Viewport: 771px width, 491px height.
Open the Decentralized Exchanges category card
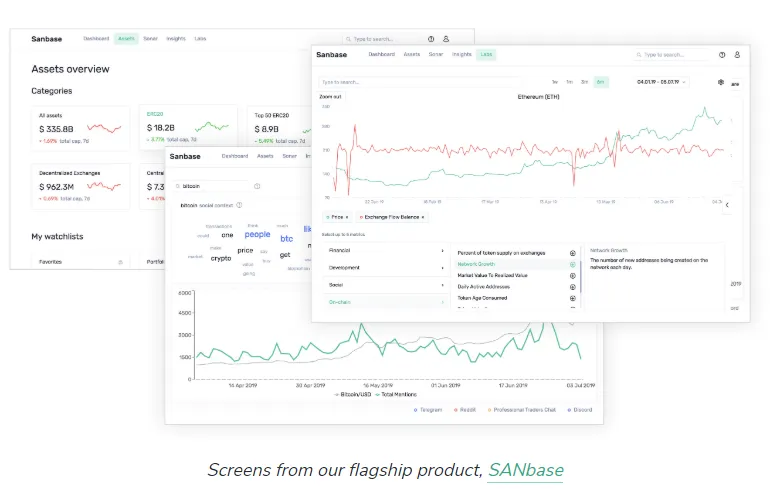pyautogui.click(x=81, y=186)
